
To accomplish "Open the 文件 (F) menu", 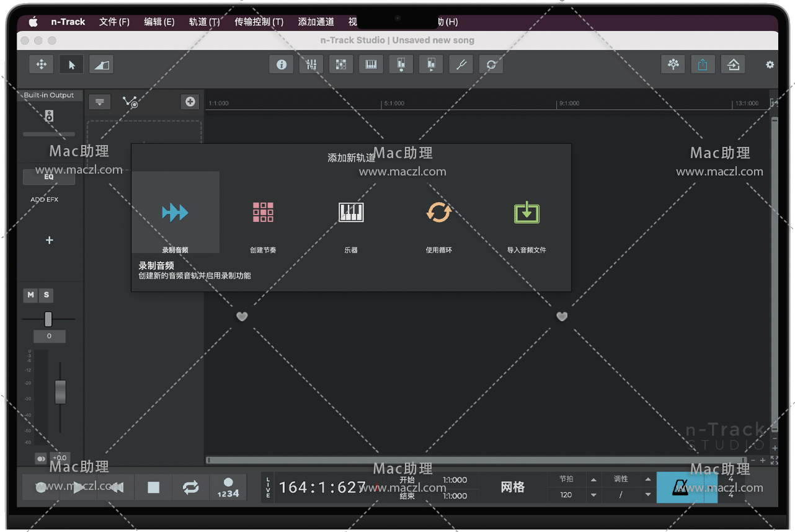I will click(114, 22).
